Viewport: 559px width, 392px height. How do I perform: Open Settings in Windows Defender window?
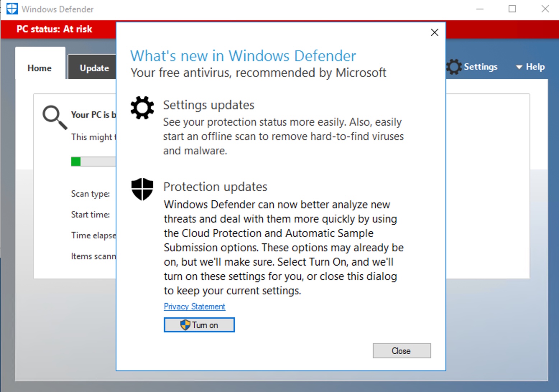click(480, 67)
